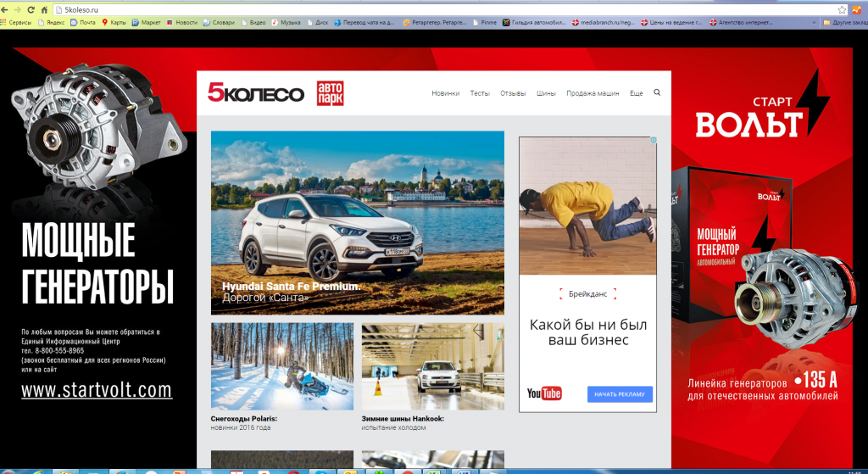Open the browser home page icon
This screenshot has width=868, height=474.
[x=44, y=10]
